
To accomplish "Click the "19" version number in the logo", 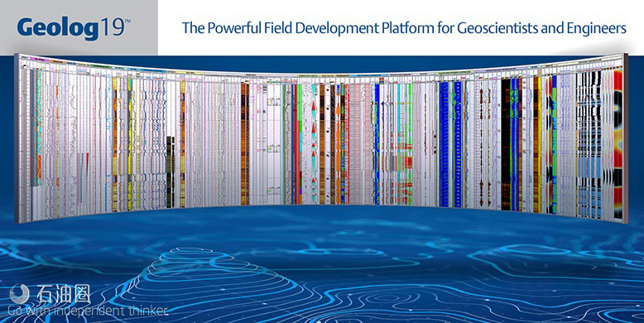I will coord(115,27).
